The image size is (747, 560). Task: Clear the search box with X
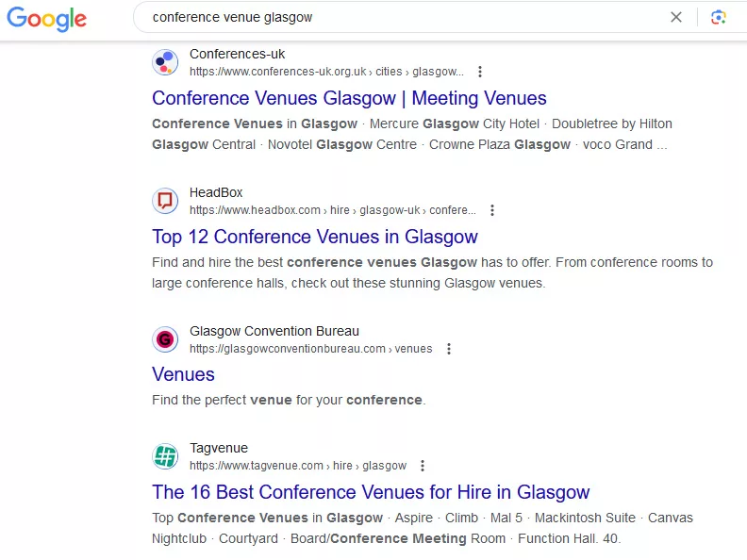coord(676,17)
